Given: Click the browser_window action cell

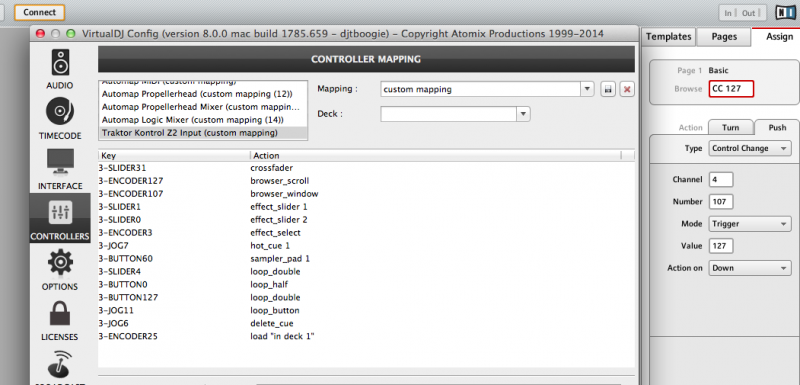Looking at the screenshot, I should click(284, 194).
